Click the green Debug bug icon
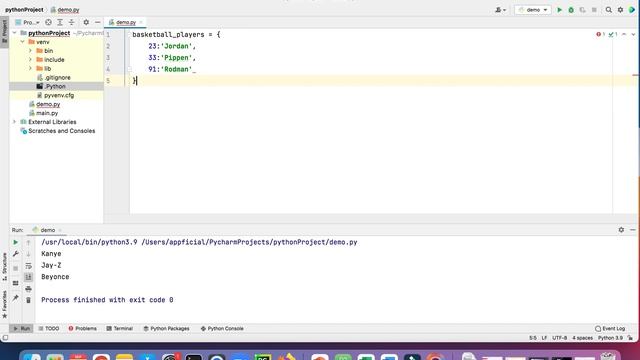This screenshot has width=640, height=360. [x=571, y=10]
